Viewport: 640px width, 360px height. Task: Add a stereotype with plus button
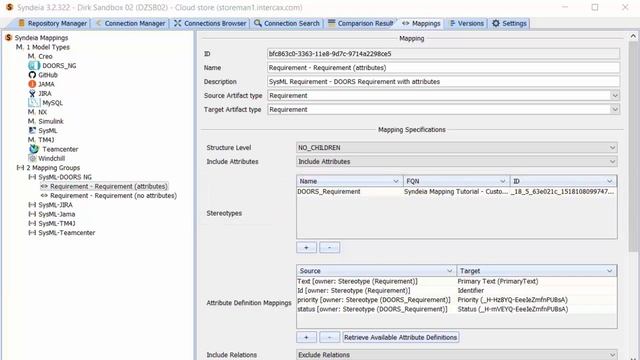307,247
